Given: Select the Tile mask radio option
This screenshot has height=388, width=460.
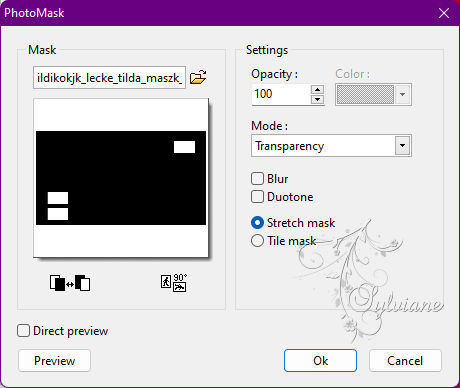Looking at the screenshot, I should pos(257,240).
